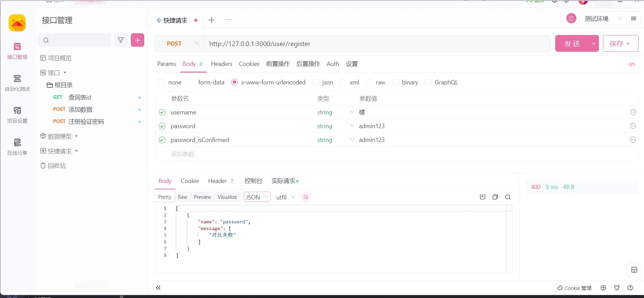Click the 发送 send button
The height and width of the screenshot is (298, 644).
572,44
